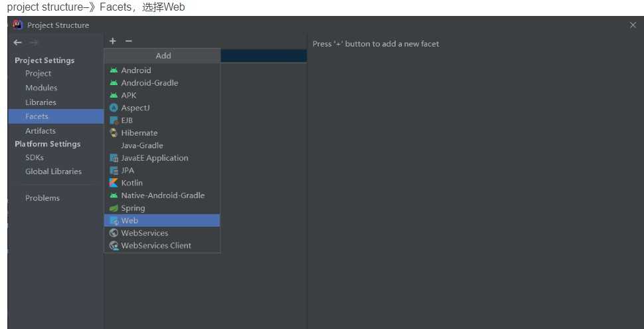Click the Hibernate icon
Image resolution: width=644 pixels, height=329 pixels.
coord(114,133)
